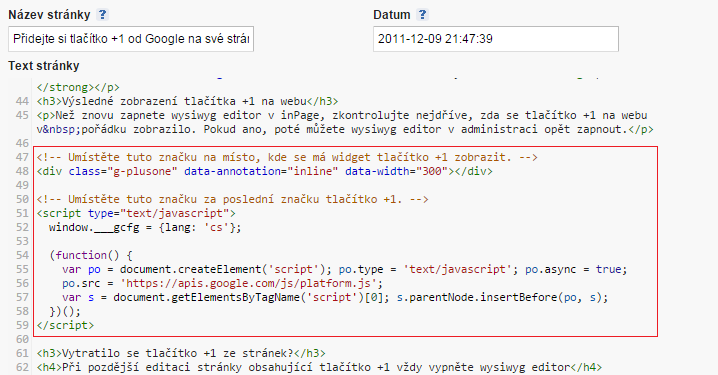Select the Text stránky label
The image size is (718, 375).
(44, 66)
